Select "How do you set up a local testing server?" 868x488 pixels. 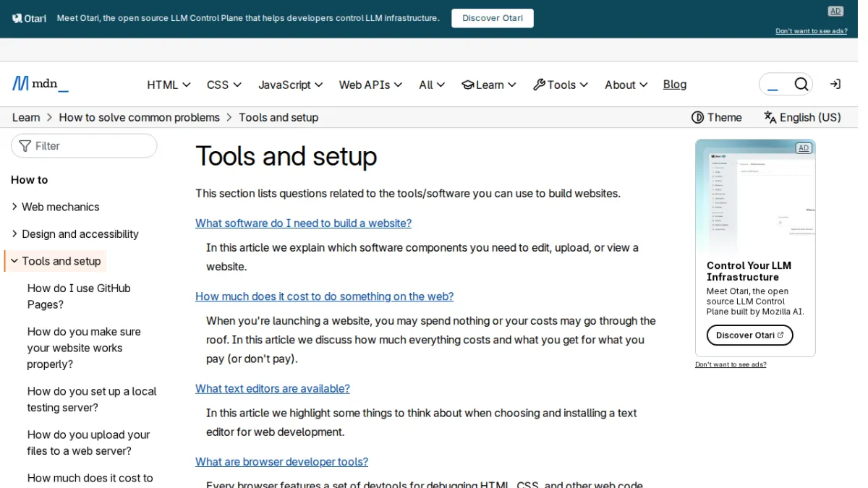point(92,399)
